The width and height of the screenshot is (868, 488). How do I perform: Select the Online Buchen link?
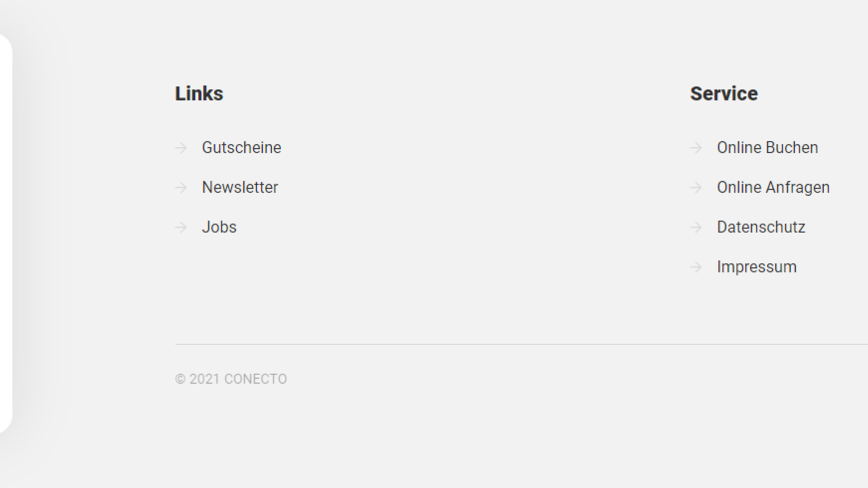point(767,148)
